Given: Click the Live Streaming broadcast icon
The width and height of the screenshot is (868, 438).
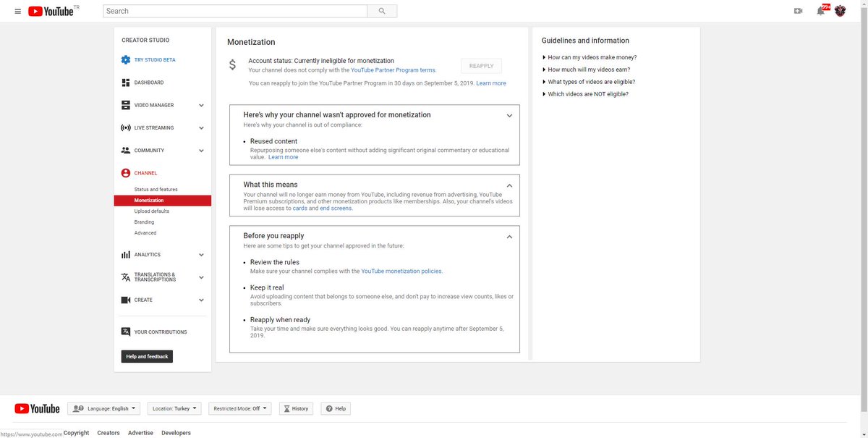Looking at the screenshot, I should [x=126, y=127].
